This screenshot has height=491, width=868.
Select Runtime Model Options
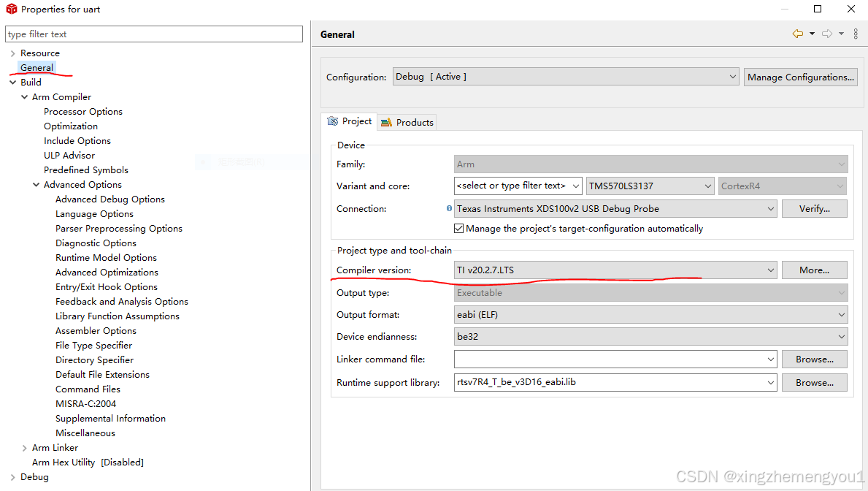(x=106, y=258)
